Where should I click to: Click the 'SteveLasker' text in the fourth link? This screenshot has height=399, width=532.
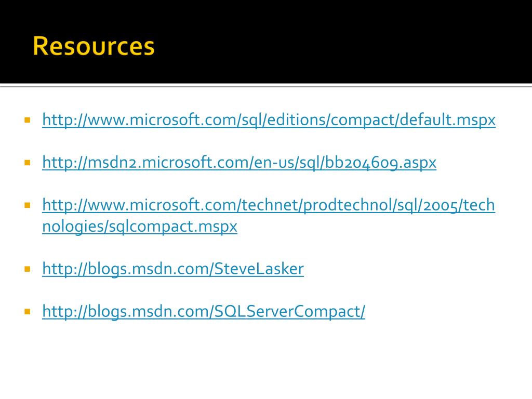coord(259,269)
